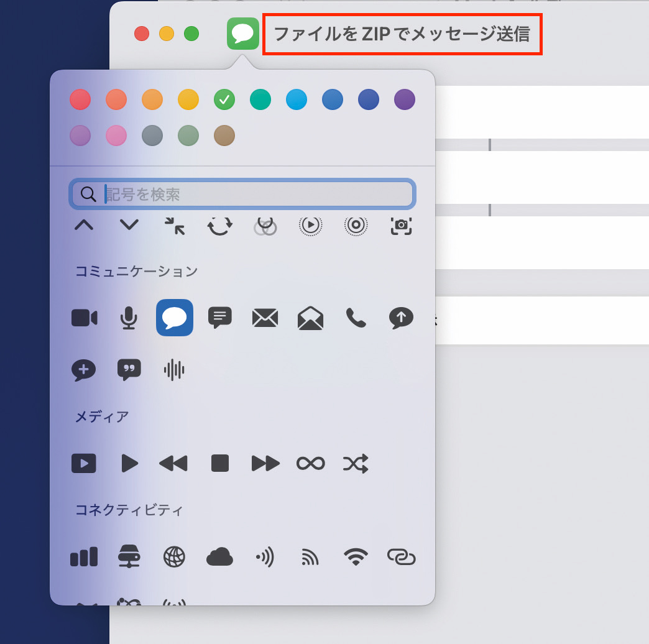Image resolution: width=649 pixels, height=644 pixels.
Task: Select the globe glyph
Action: click(174, 557)
